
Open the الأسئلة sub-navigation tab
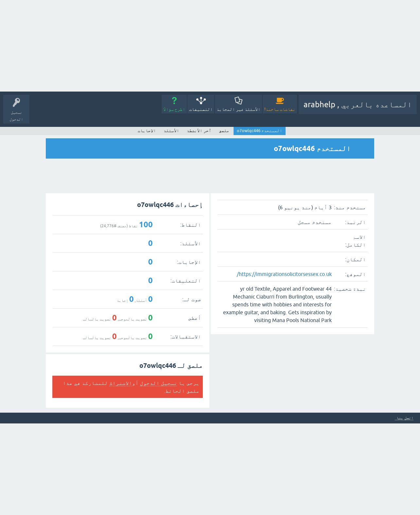click(171, 131)
